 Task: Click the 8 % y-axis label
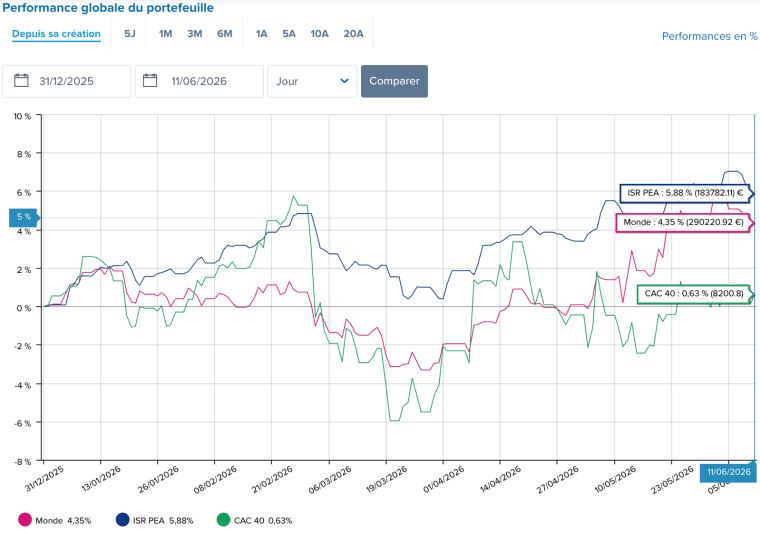click(24, 154)
